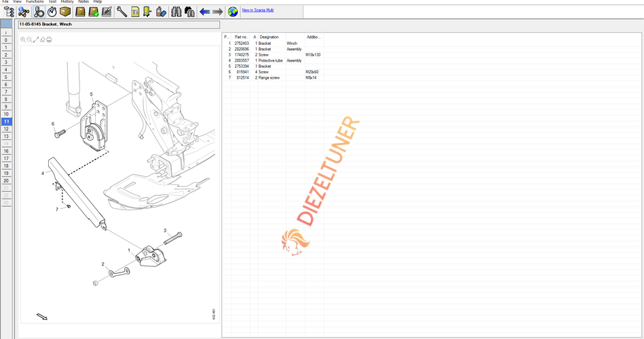Select part row 815941 Screw M20x60
Screen dimensions: 644x339
pyautogui.click(x=273, y=72)
